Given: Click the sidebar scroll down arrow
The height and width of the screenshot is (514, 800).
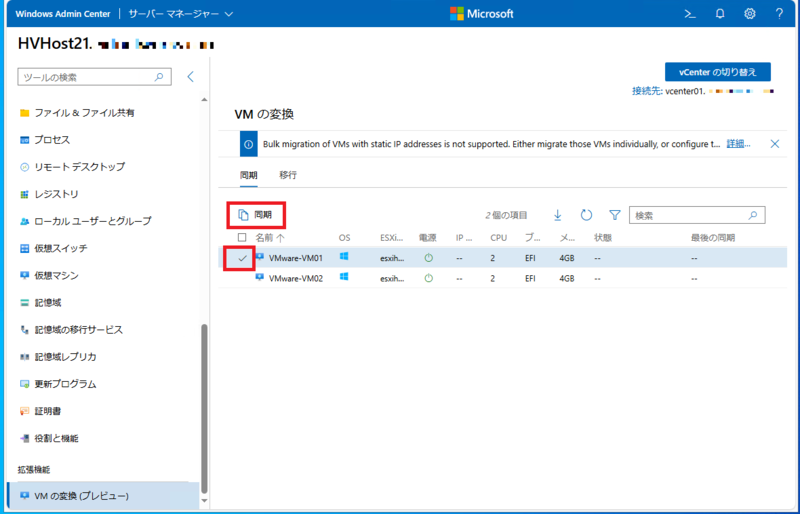Looking at the screenshot, I should (x=205, y=501).
